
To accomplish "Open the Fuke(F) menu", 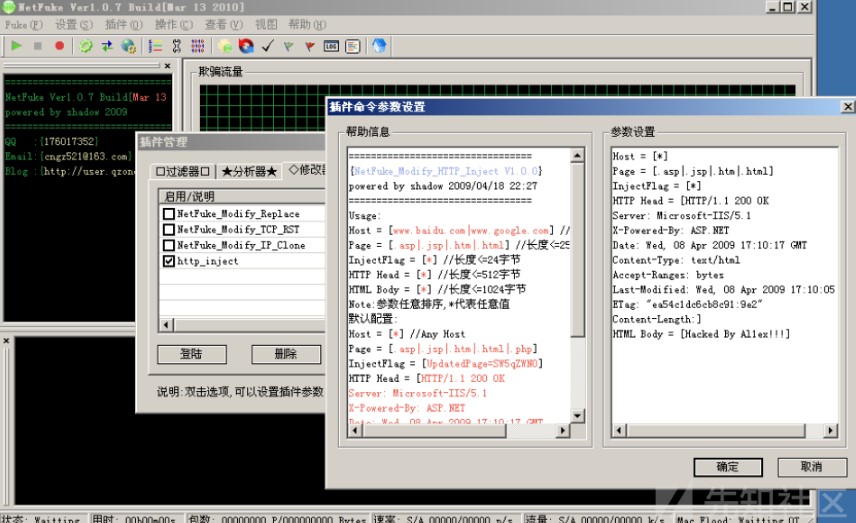I will pos(23,25).
